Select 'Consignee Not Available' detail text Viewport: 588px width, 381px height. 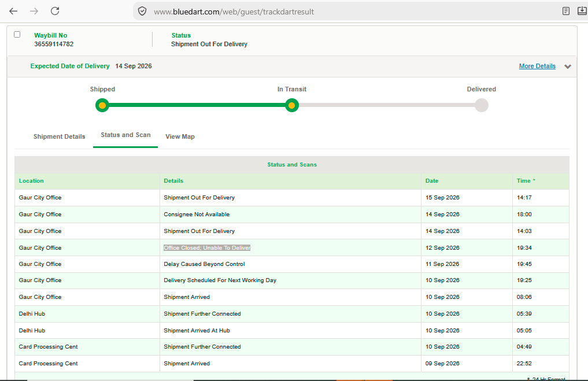pos(197,214)
